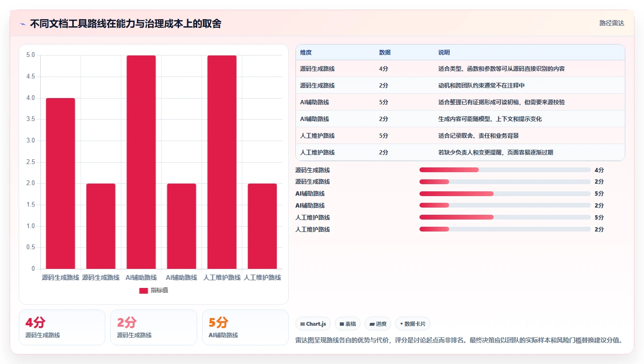
Task: Click the lightning icon beside the page title
Action: 23,23
